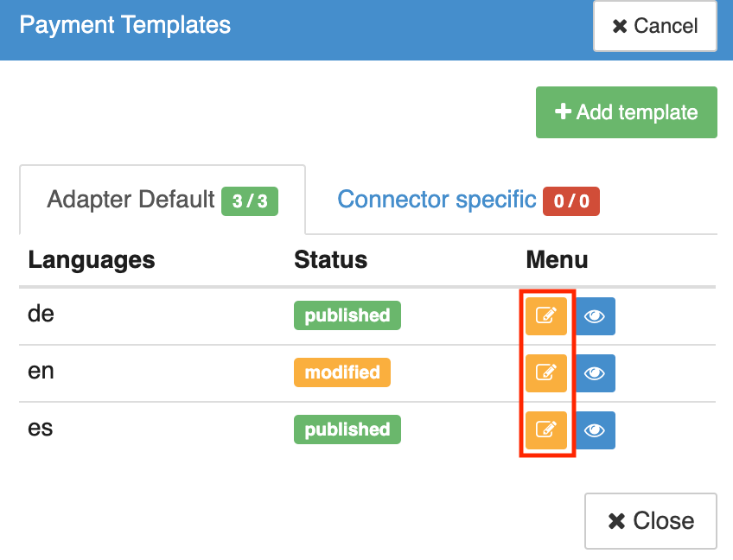Image resolution: width=733 pixels, height=560 pixels.
Task: Cancel the Payment Templates dialog
Action: 655,26
